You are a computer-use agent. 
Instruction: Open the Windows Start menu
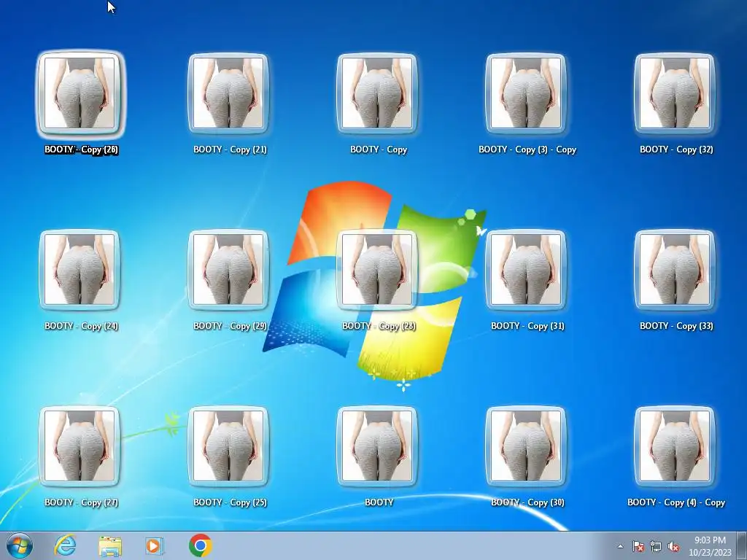[20, 545]
